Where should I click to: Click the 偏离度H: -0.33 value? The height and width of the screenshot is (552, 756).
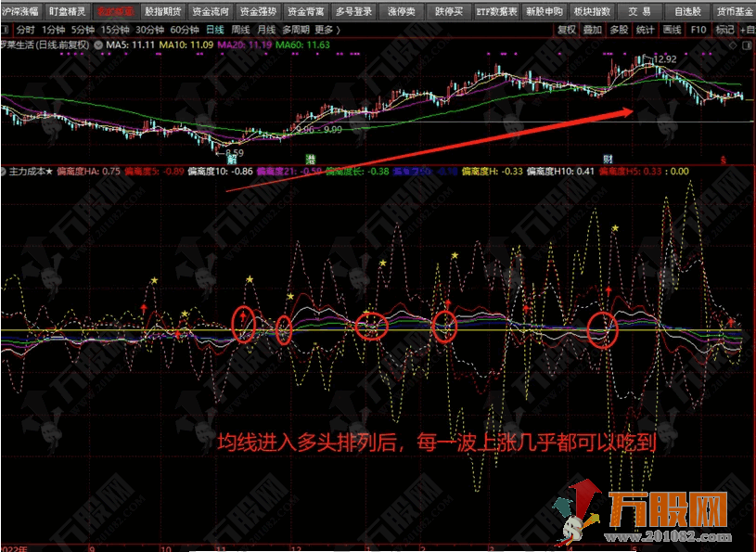pos(493,171)
